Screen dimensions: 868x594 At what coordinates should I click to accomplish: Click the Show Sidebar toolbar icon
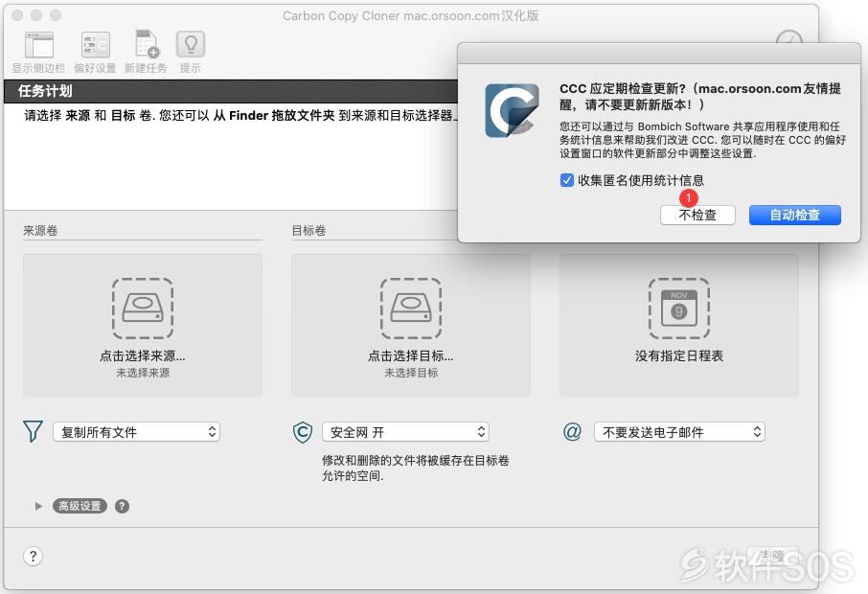point(38,45)
